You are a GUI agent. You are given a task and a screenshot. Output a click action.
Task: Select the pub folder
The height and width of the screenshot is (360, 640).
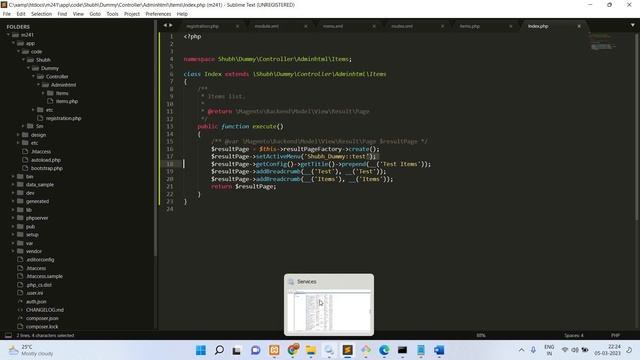[30, 226]
